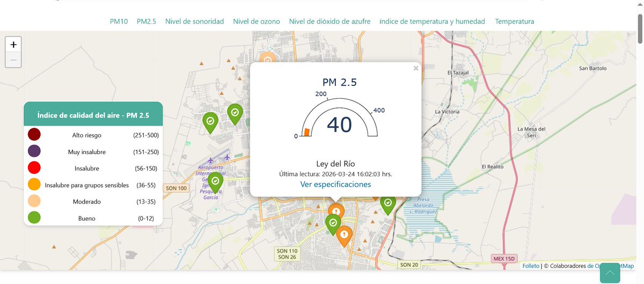Click the Moderado peach swatch

34,201
